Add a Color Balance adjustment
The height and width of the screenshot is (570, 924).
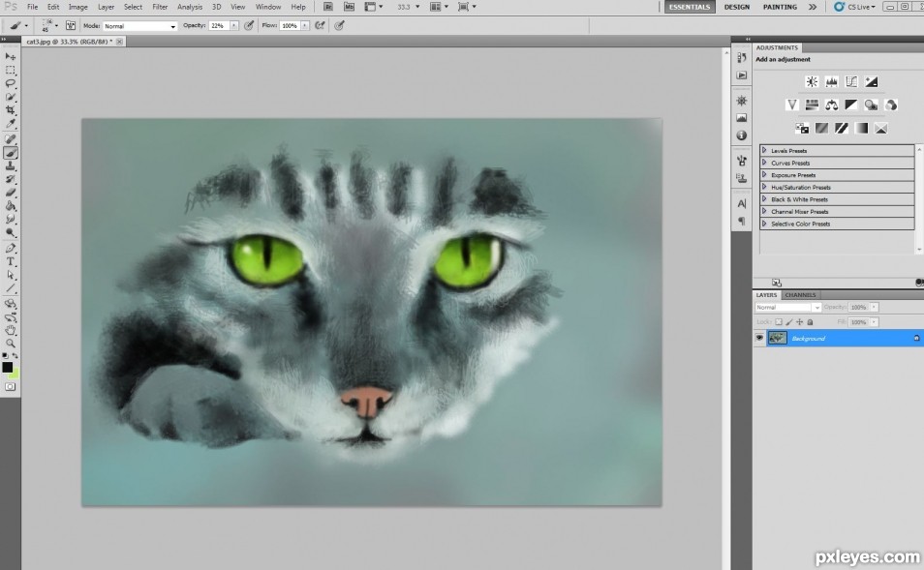(831, 105)
